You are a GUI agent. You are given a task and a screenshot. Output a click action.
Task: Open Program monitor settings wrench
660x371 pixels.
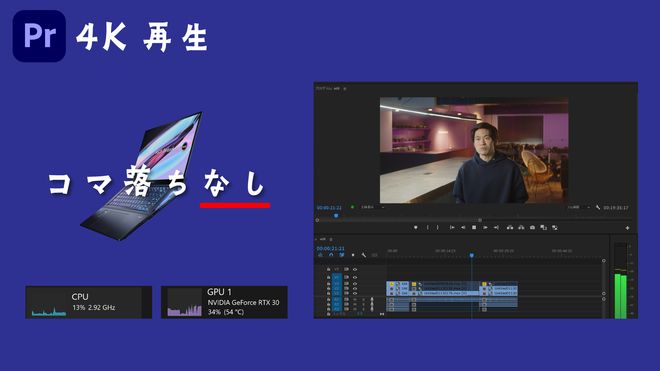pos(598,207)
